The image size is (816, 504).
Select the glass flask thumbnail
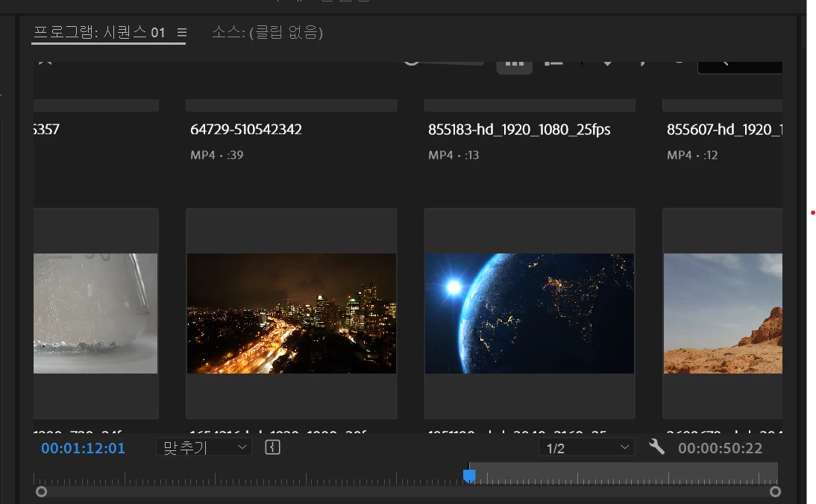pyautogui.click(x=95, y=313)
